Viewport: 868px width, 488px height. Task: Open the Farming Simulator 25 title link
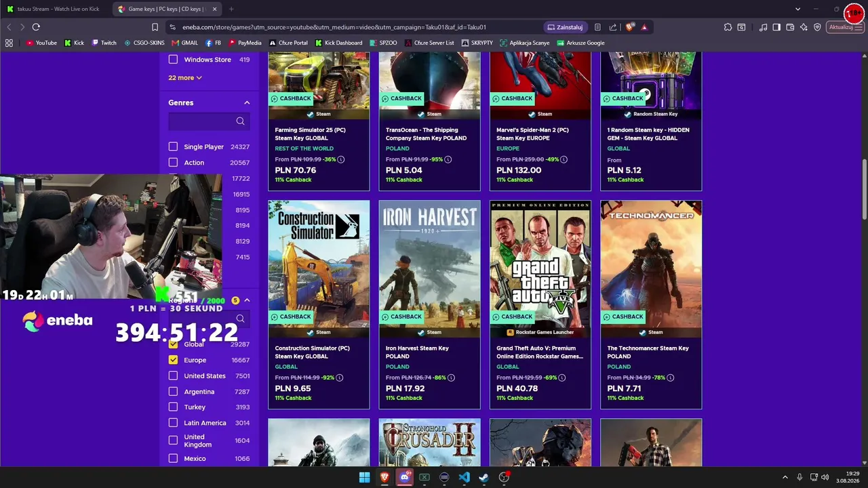click(310, 134)
